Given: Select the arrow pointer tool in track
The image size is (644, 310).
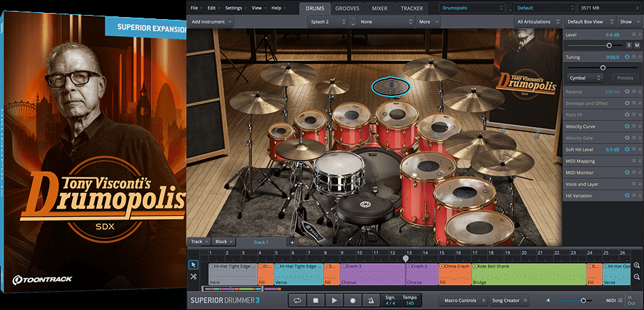Looking at the screenshot, I should point(193,265).
